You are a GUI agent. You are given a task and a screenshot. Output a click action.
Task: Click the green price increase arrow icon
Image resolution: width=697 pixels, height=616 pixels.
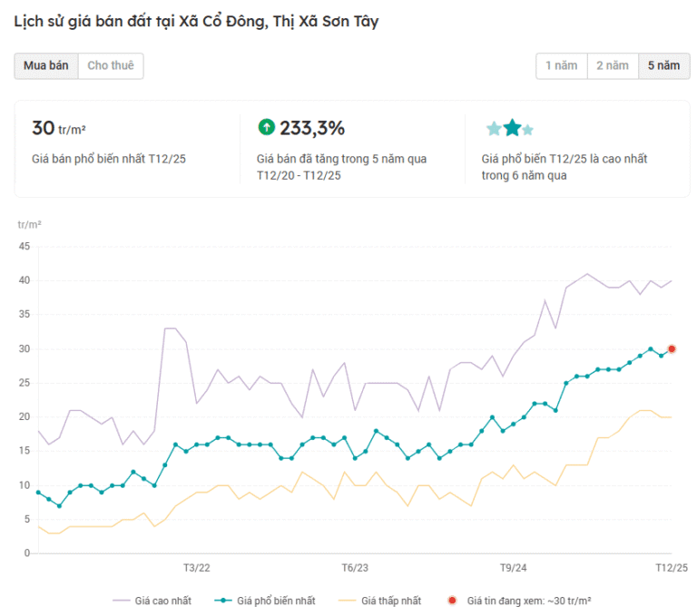(266, 127)
